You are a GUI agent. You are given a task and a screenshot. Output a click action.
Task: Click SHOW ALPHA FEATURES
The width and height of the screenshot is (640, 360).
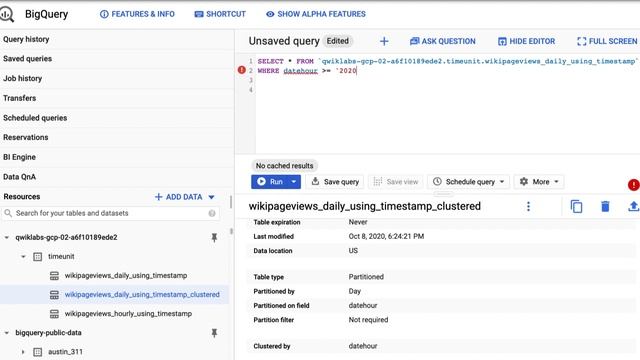[316, 14]
